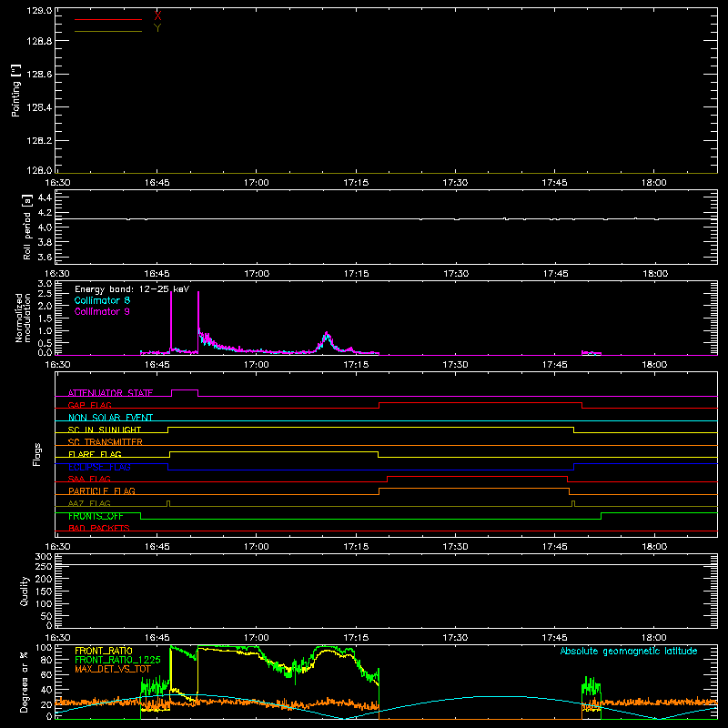Click the 4.2 roll period tick

point(45,213)
